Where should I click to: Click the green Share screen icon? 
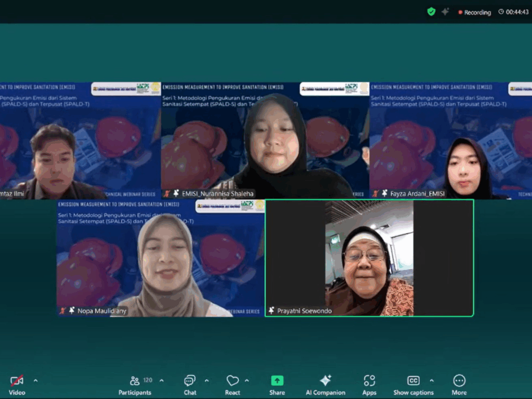coord(277,381)
